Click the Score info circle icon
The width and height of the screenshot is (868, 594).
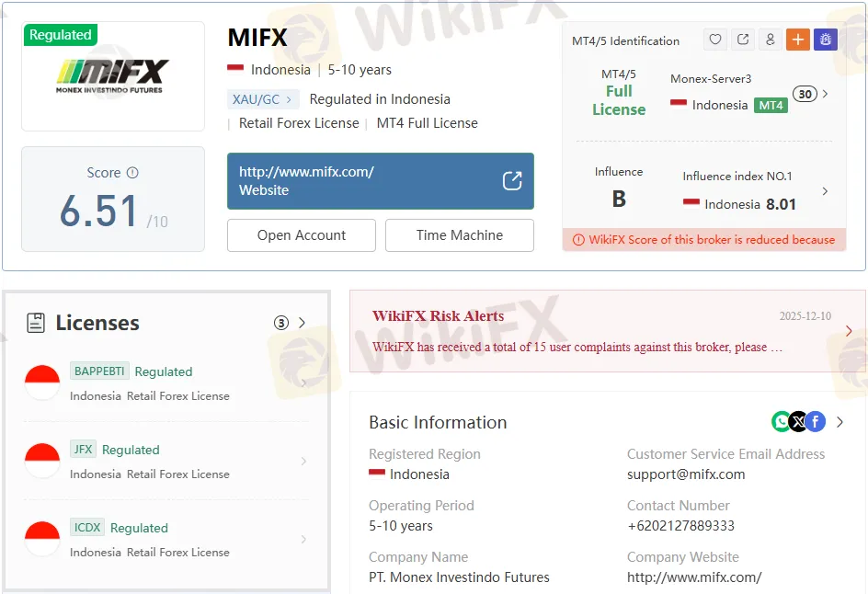click(x=132, y=173)
